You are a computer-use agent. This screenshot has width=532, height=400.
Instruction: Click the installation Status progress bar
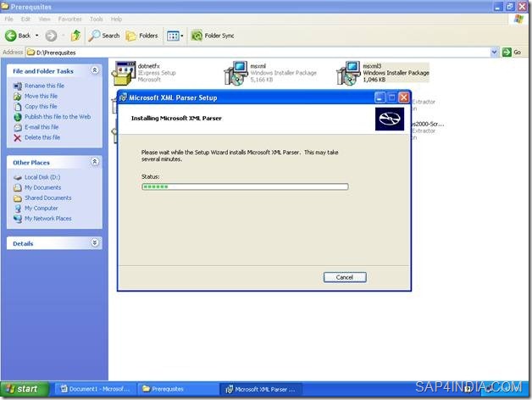point(245,186)
